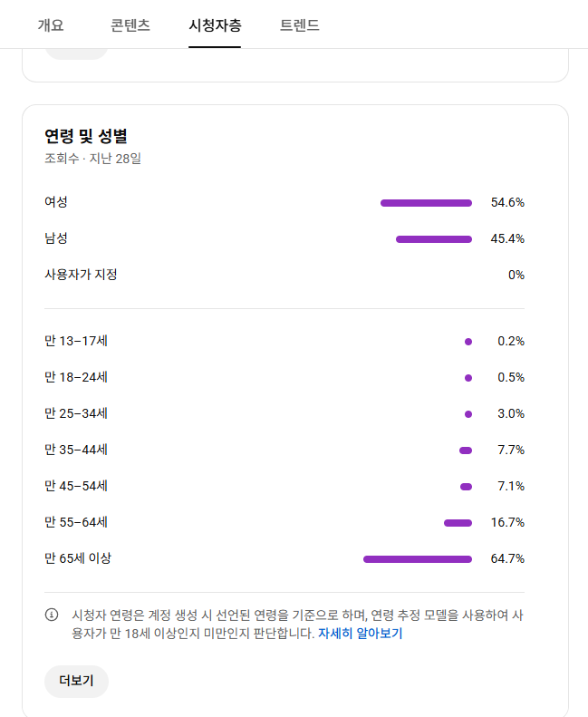The height and width of the screenshot is (717, 588).
Task: Click the 만 25–34세 purple dot
Action: coord(468,414)
